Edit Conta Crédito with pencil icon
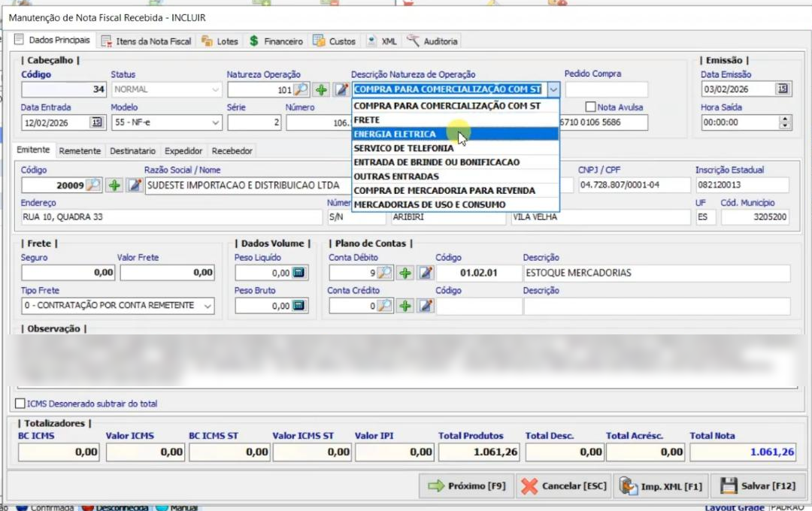The width and height of the screenshot is (812, 511). [x=426, y=305]
